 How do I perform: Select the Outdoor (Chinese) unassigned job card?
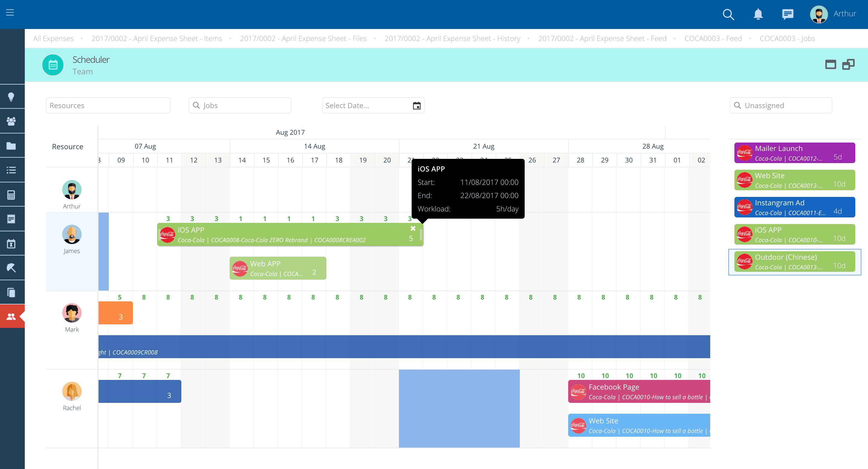(x=795, y=262)
